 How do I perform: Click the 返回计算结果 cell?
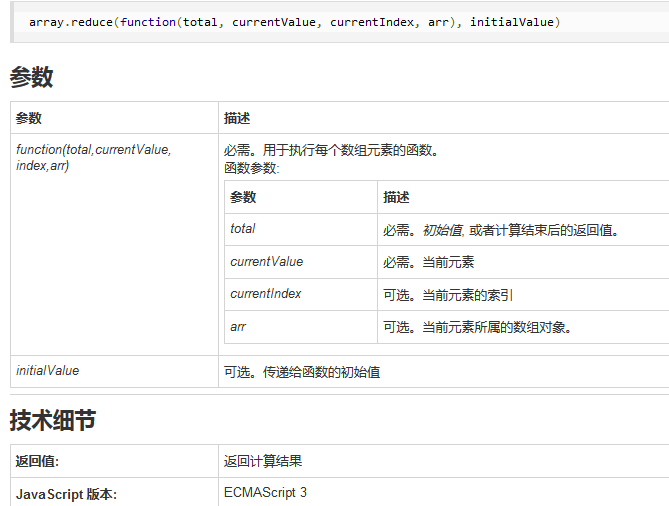coord(263,461)
